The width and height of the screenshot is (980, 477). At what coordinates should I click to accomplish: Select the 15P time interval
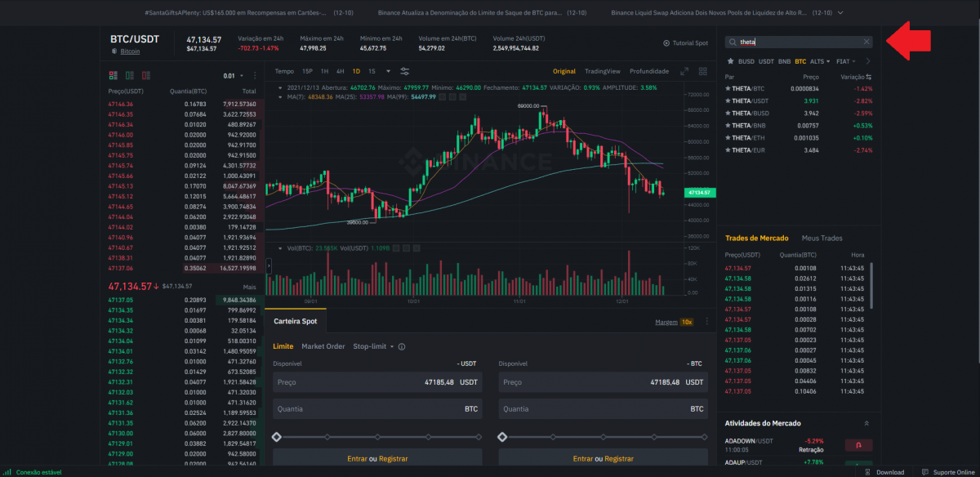pos(307,71)
